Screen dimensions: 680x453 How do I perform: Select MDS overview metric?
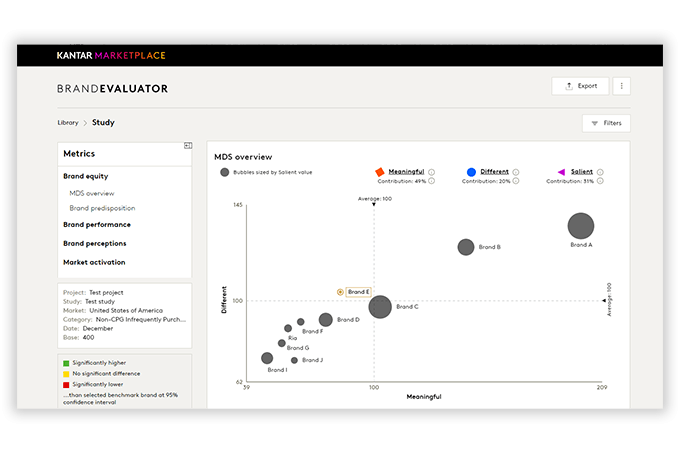(x=92, y=193)
